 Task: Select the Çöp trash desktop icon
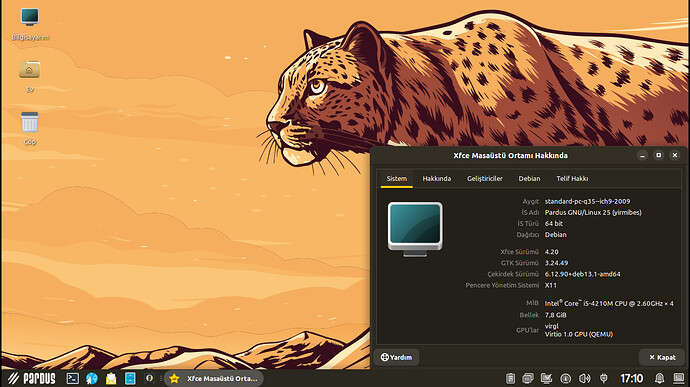[29, 128]
